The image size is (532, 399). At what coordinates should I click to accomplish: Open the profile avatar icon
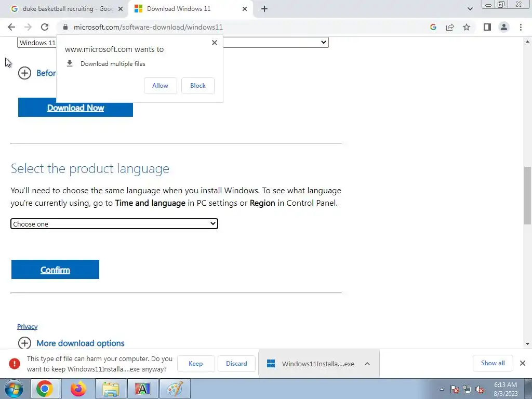click(x=504, y=27)
